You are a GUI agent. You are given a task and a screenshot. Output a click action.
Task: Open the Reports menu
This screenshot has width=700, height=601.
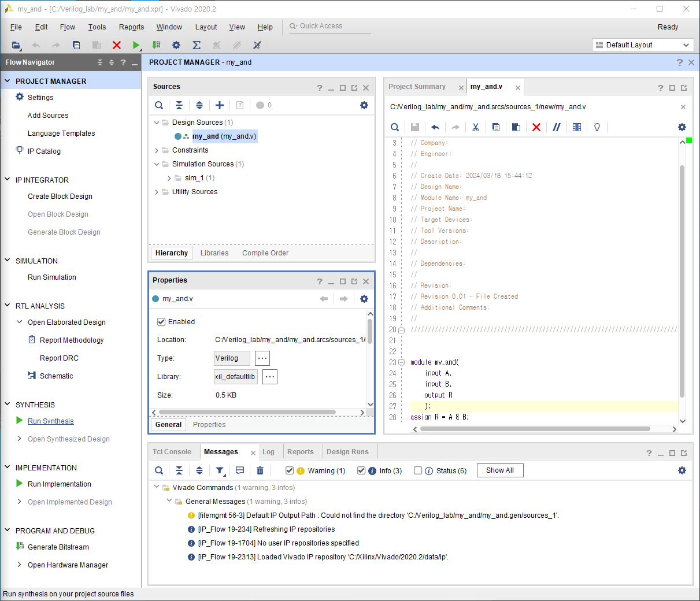click(132, 27)
